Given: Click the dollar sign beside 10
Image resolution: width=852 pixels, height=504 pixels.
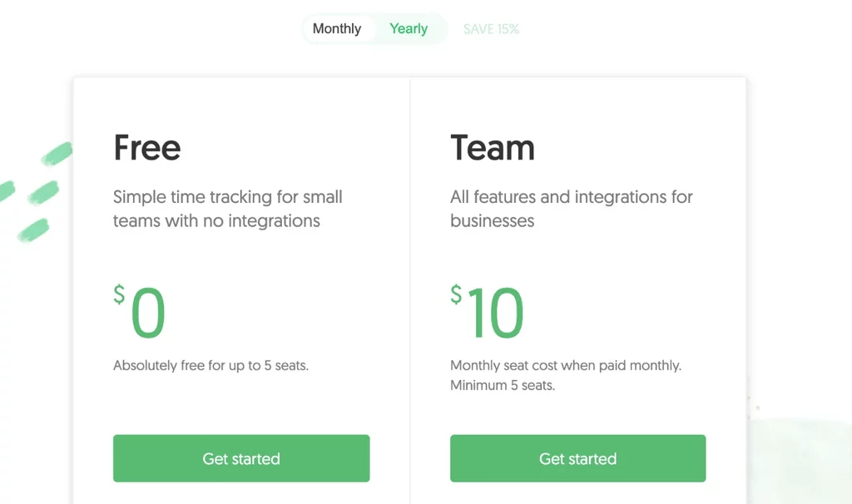Looking at the screenshot, I should (456, 294).
